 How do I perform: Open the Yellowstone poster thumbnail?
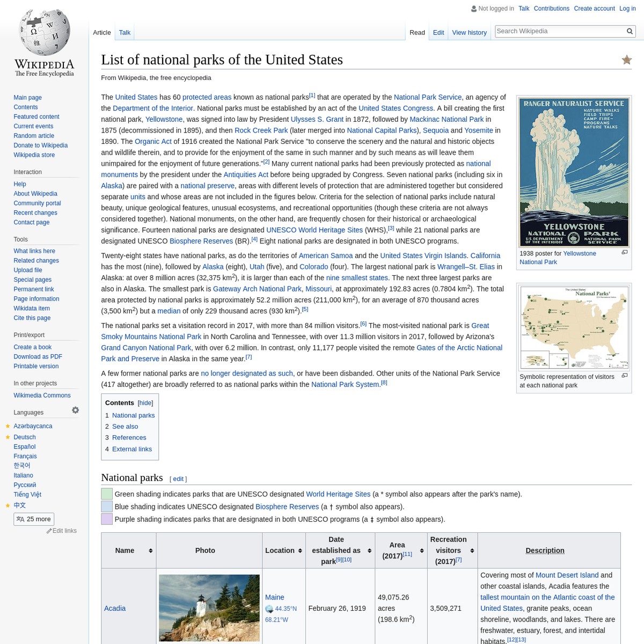coord(574,172)
